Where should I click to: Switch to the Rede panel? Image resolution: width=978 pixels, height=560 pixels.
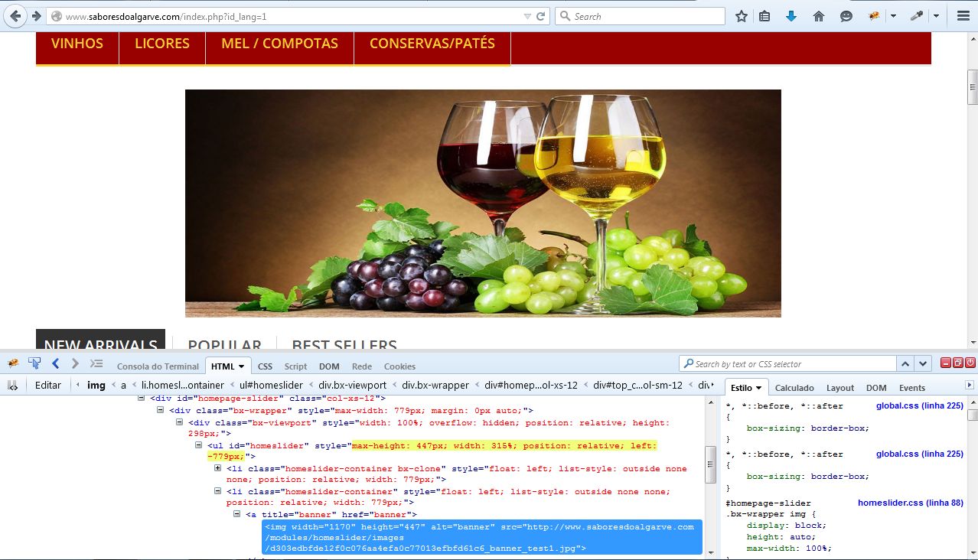point(362,366)
